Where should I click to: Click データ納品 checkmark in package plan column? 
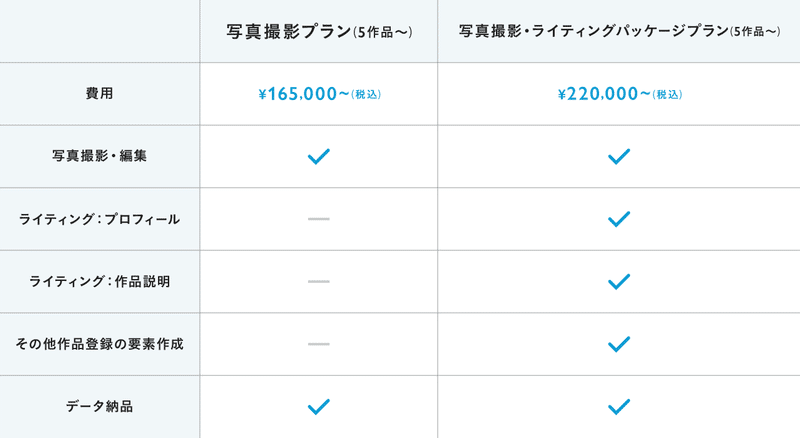click(x=619, y=407)
